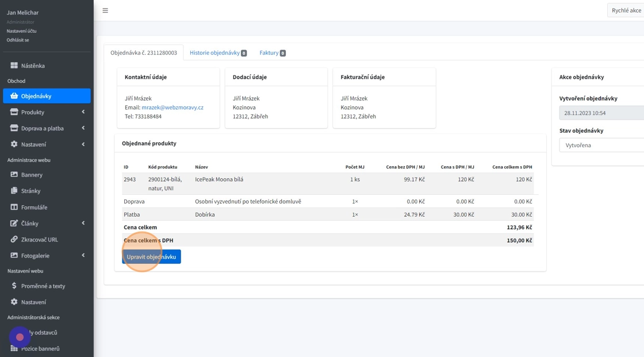Open Nástěnka dashboard icon in sidebar

14,66
